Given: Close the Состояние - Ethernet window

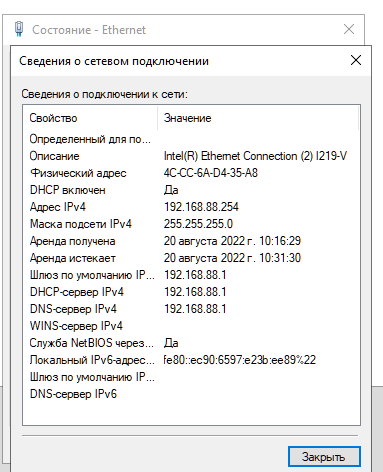Looking at the screenshot, I should tap(349, 29).
